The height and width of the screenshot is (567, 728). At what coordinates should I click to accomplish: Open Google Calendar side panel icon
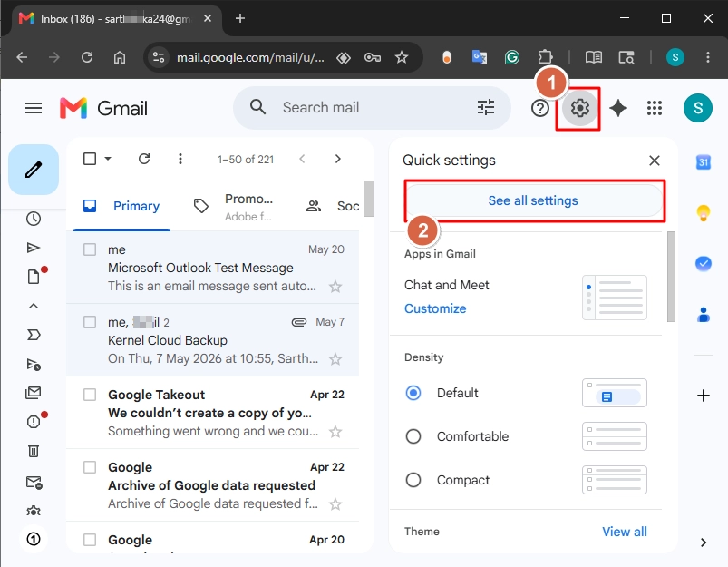click(x=704, y=162)
